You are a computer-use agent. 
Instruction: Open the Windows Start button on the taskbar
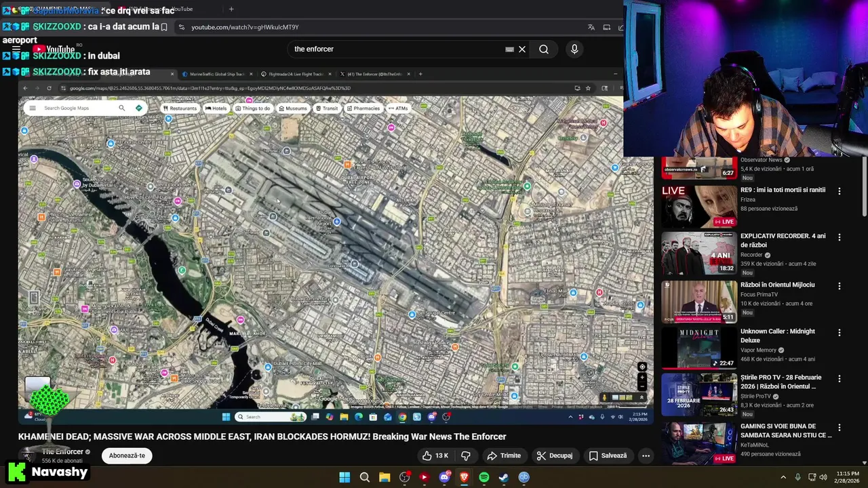344,477
